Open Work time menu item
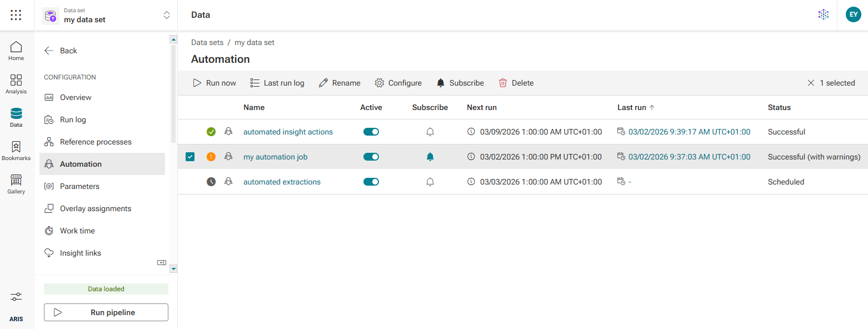 point(102,231)
